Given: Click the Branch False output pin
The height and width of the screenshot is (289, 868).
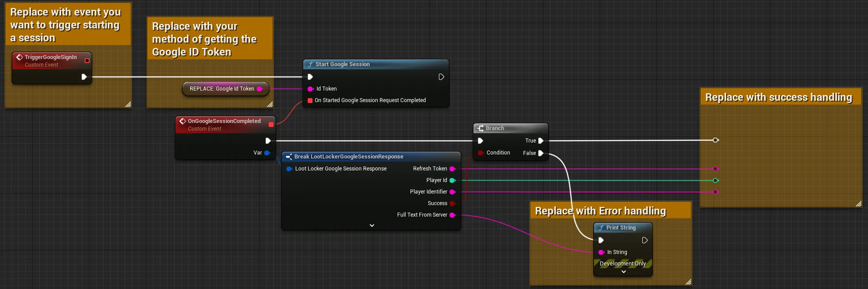Looking at the screenshot, I should 541,153.
